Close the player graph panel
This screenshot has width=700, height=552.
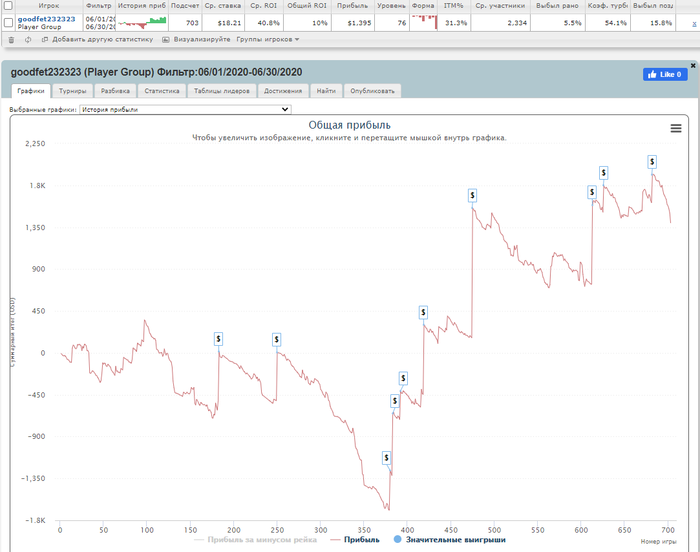point(693,66)
